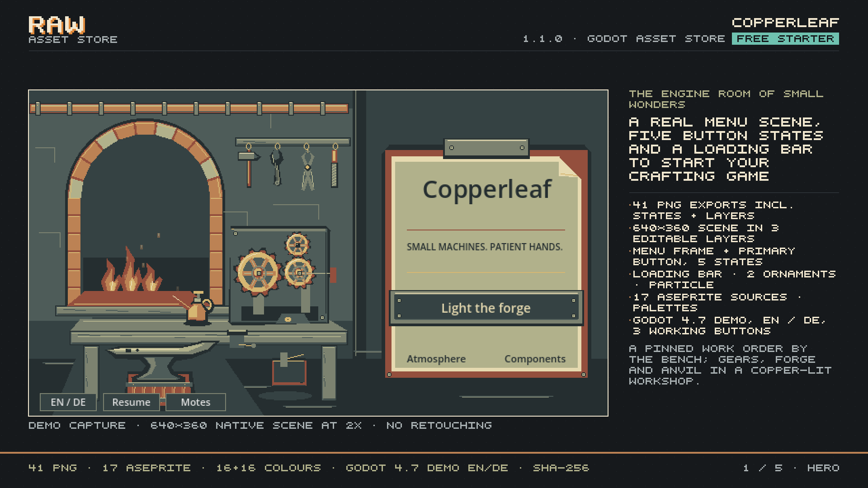The image size is (868, 488).
Task: Click the metal clip atop the work order
Action: (x=486, y=148)
